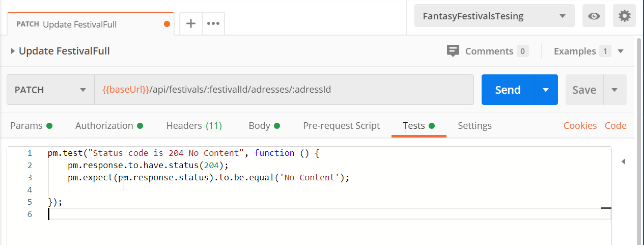
Task: Click the three-dots tab options icon
Action: [x=213, y=23]
